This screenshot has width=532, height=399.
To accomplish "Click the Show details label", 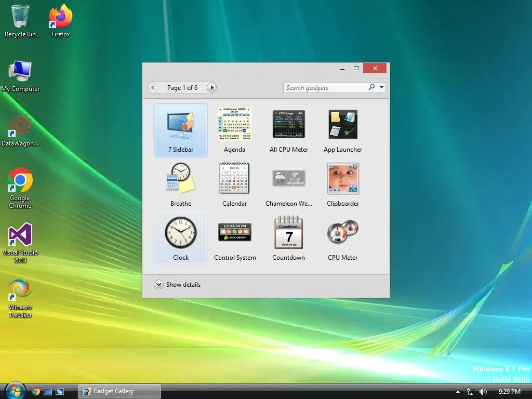I will 183,285.
